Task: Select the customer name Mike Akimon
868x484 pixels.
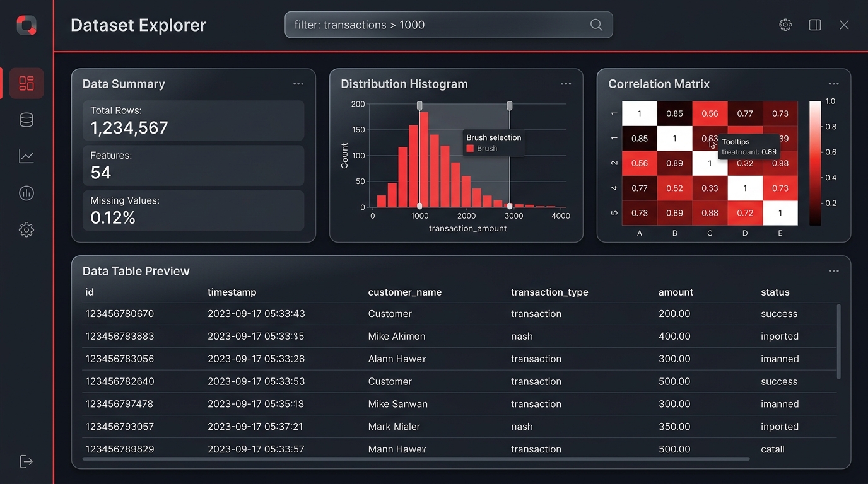Action: point(397,337)
